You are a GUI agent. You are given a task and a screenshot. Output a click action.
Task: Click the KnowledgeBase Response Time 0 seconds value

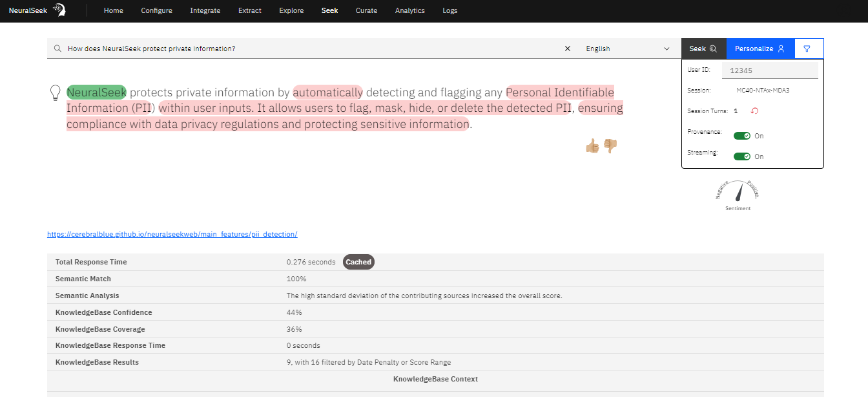304,345
